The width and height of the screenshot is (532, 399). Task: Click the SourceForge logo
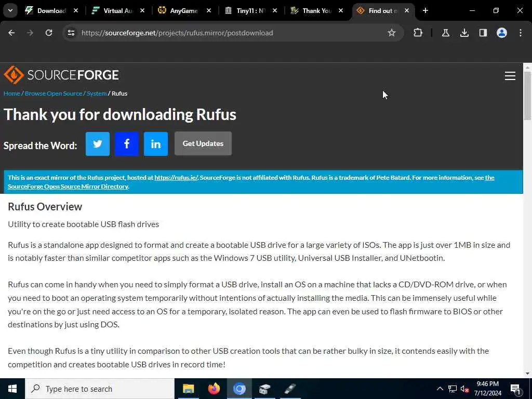pyautogui.click(x=61, y=75)
